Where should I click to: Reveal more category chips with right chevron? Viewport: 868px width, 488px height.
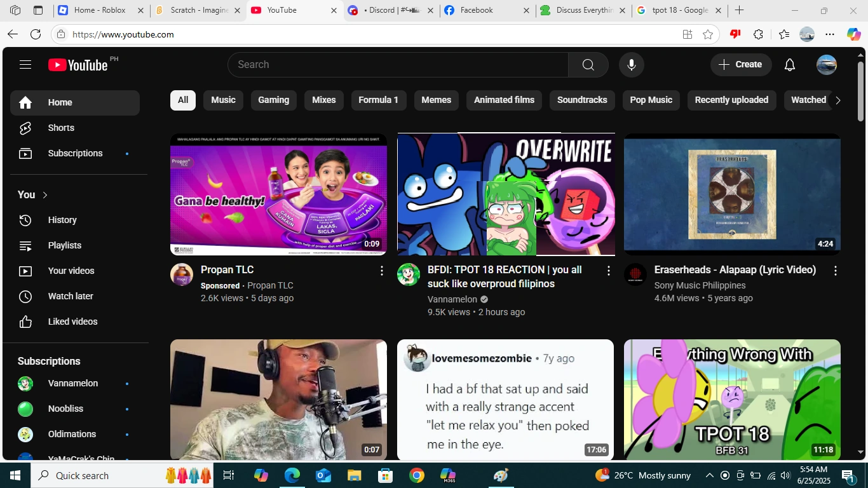(x=837, y=100)
